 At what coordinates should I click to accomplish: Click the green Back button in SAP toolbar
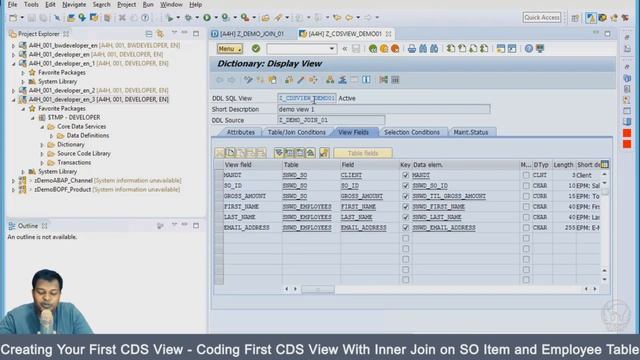[x=373, y=49]
